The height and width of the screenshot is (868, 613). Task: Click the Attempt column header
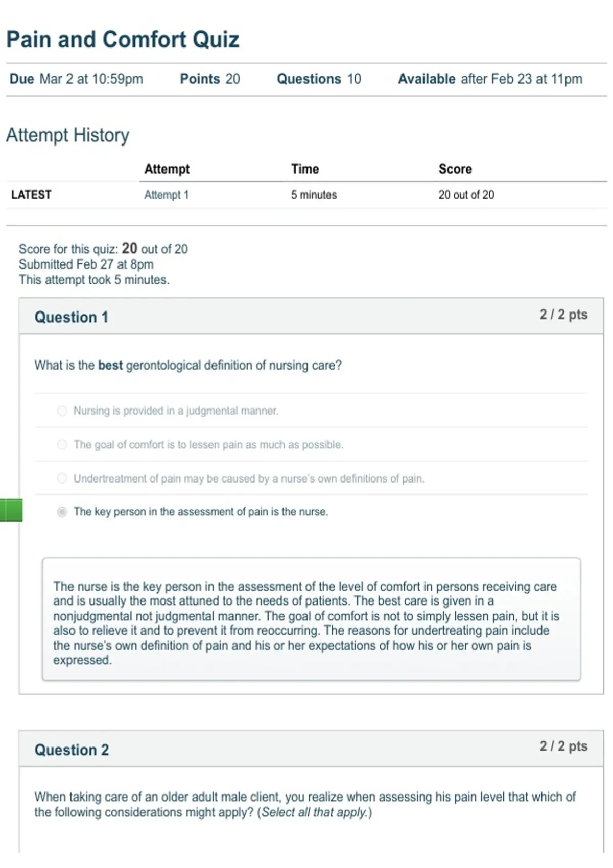167,169
